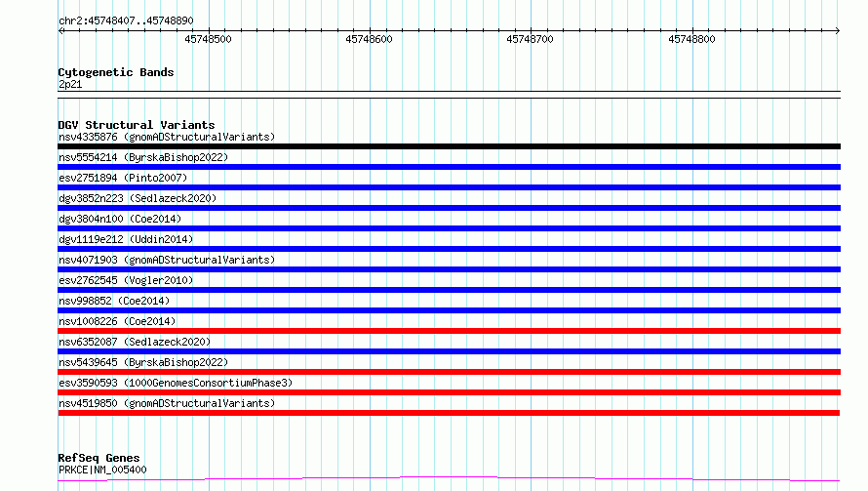Select the esv2751894 (Pinto2007) label
Screen dimensions: 868x491
[123, 178]
